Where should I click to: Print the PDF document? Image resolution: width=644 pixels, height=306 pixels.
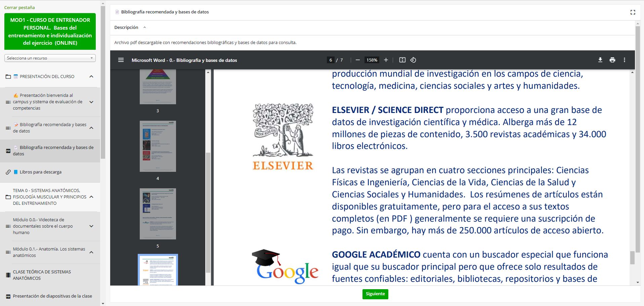click(x=612, y=60)
